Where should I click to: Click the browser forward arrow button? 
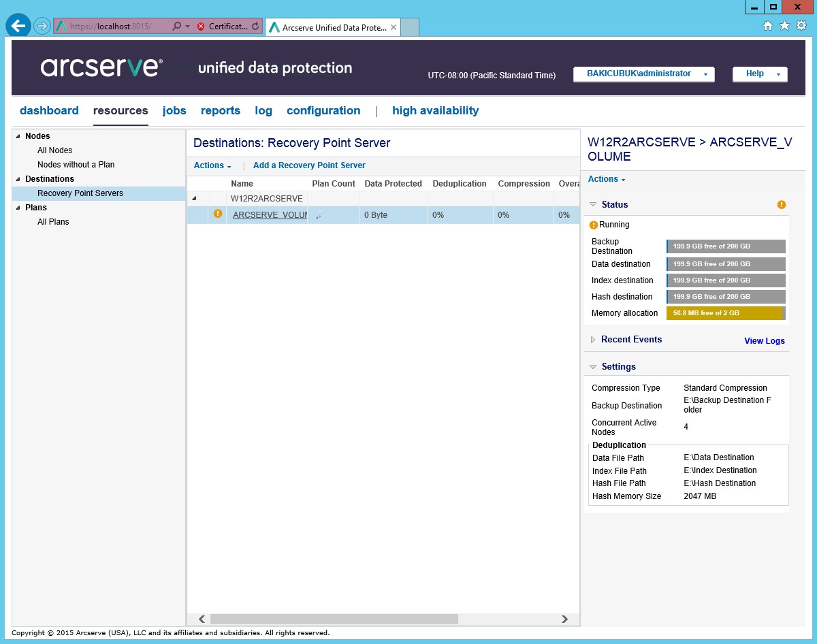pyautogui.click(x=42, y=26)
